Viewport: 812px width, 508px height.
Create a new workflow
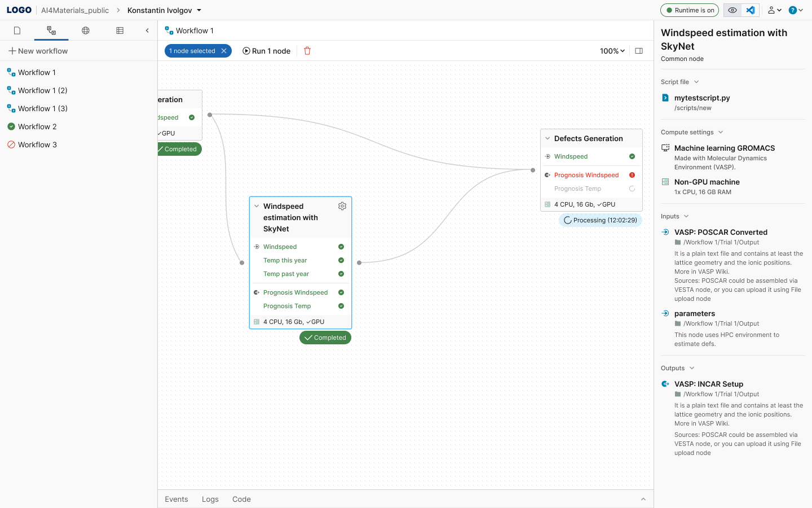38,51
